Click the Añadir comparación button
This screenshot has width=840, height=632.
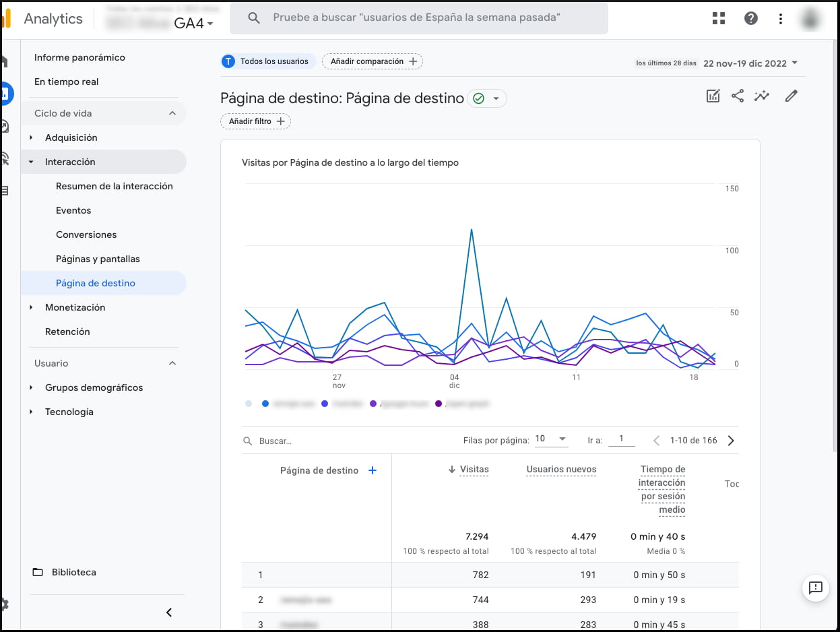point(373,61)
